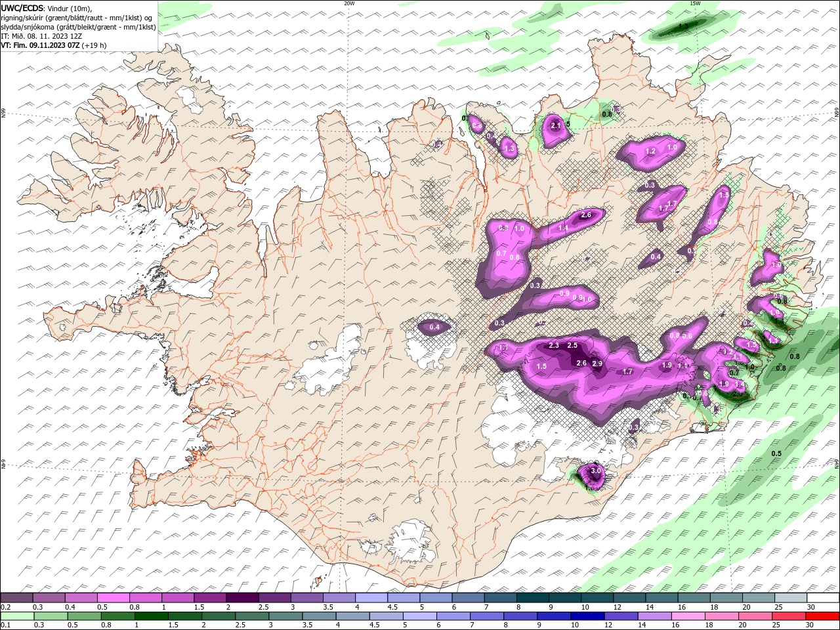
Task: Click the '0.1' label starting the rain legend
Action: (5, 625)
